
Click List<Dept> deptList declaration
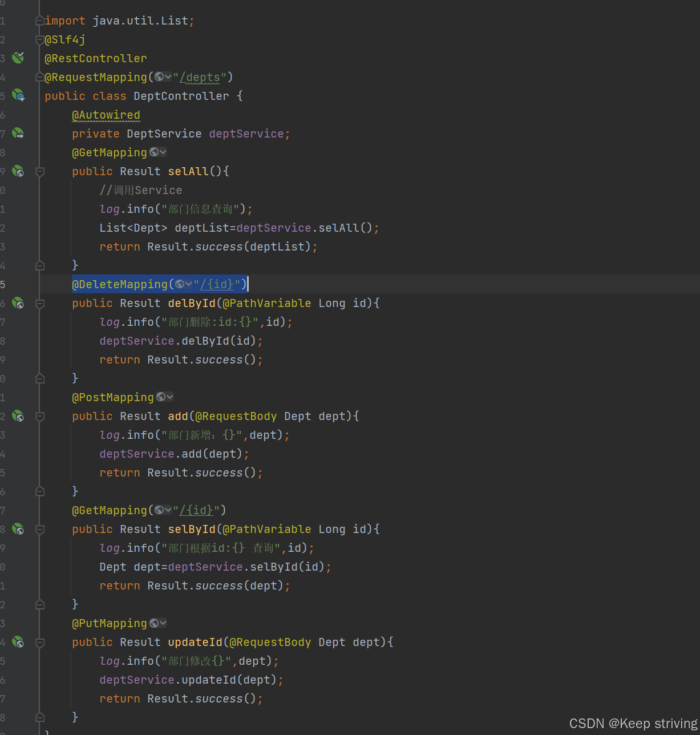(168, 228)
